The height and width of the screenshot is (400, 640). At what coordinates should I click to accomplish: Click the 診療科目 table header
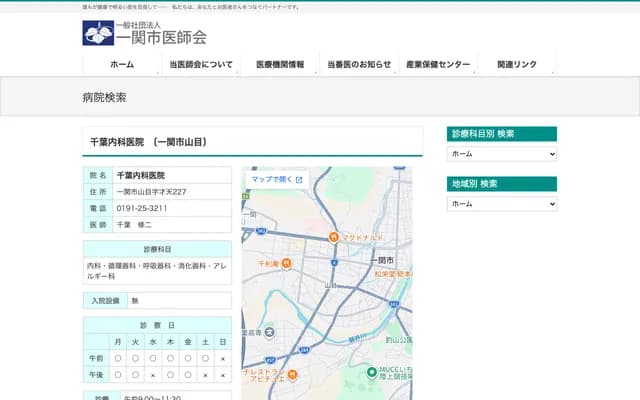(157, 249)
